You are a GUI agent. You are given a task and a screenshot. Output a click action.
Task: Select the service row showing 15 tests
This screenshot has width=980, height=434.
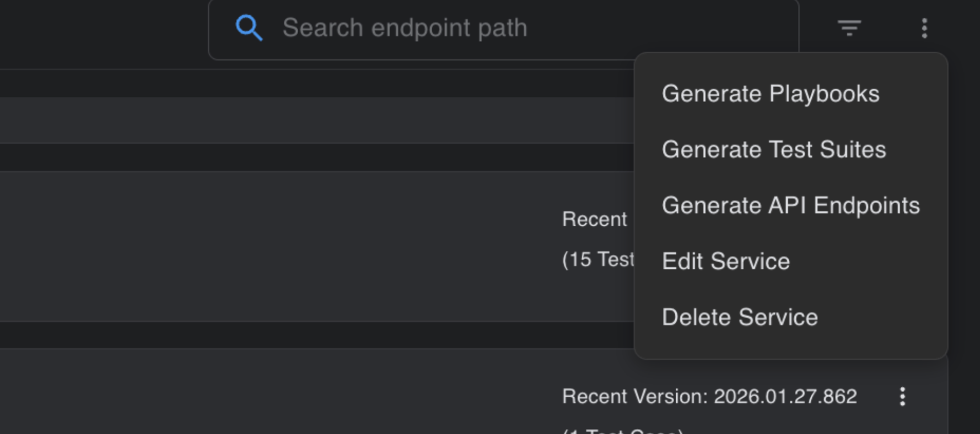click(x=276, y=246)
